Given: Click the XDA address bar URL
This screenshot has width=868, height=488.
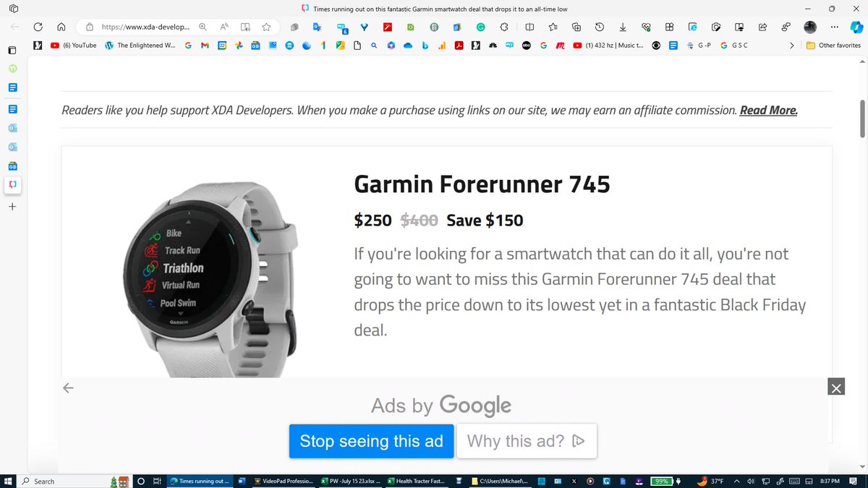Looking at the screenshot, I should click(x=145, y=27).
